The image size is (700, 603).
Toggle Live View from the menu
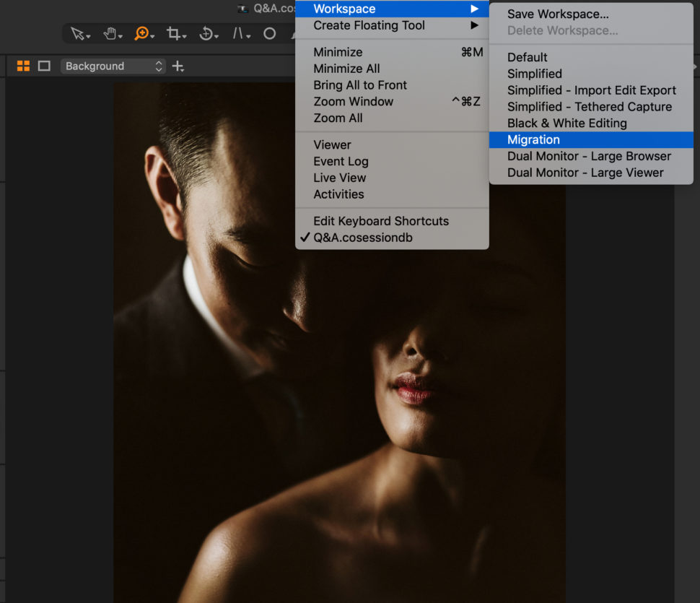[x=339, y=178]
